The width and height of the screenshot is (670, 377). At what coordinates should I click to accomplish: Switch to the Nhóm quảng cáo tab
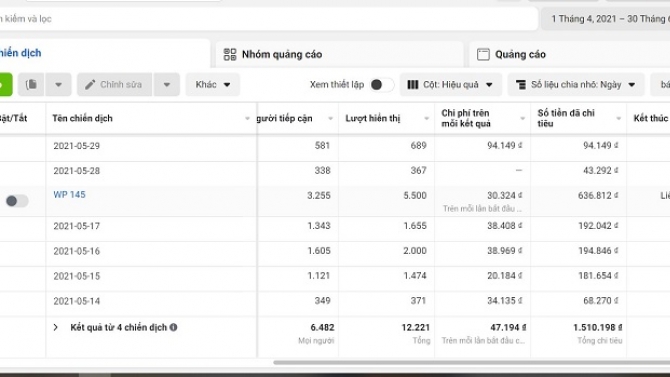(x=340, y=54)
